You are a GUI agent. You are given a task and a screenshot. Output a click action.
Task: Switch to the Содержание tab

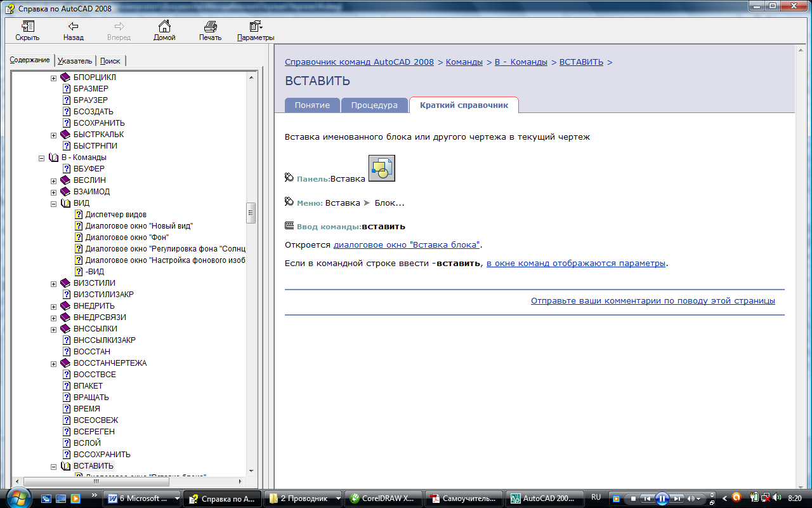pyautogui.click(x=30, y=60)
